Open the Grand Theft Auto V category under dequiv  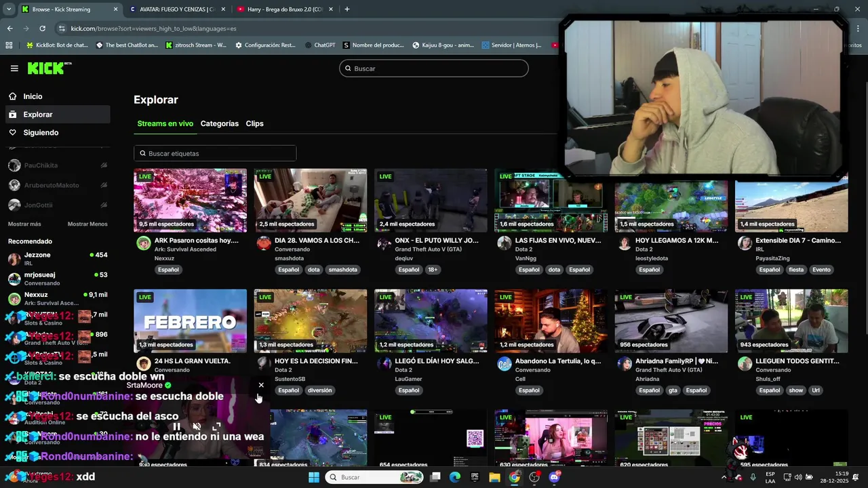tap(428, 249)
